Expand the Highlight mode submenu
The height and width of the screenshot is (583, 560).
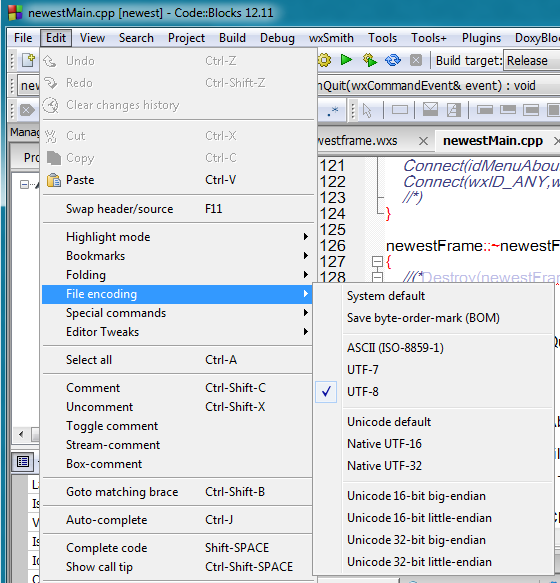point(177,237)
